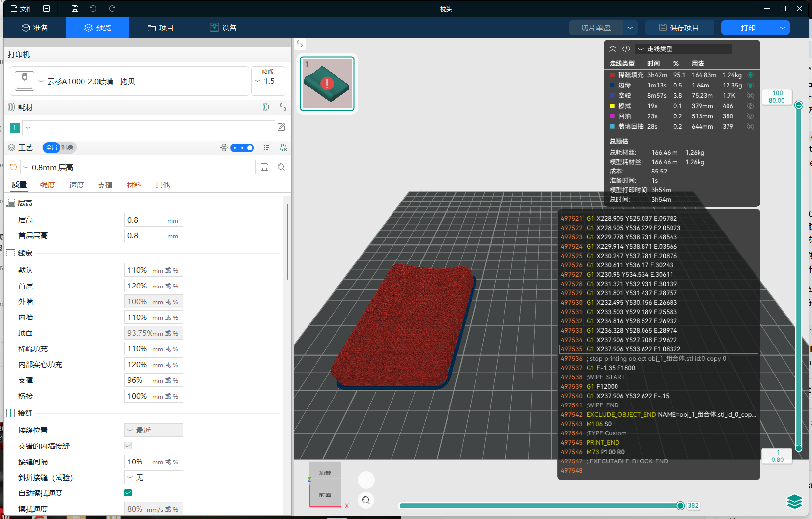Click the save icon in title bar
This screenshot has width=812, height=519.
pyautogui.click(x=75, y=9)
